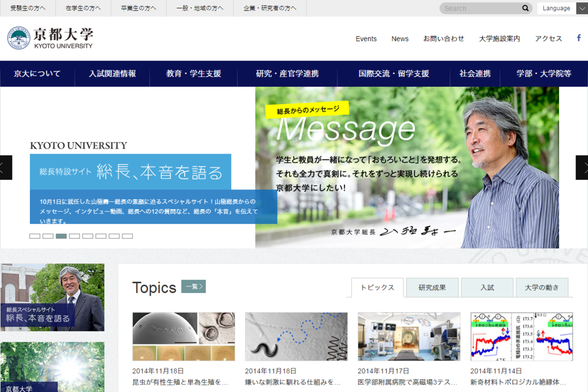588x392 pixels.
Task: Open 国際交流・留学支援 menu
Action: tap(394, 73)
